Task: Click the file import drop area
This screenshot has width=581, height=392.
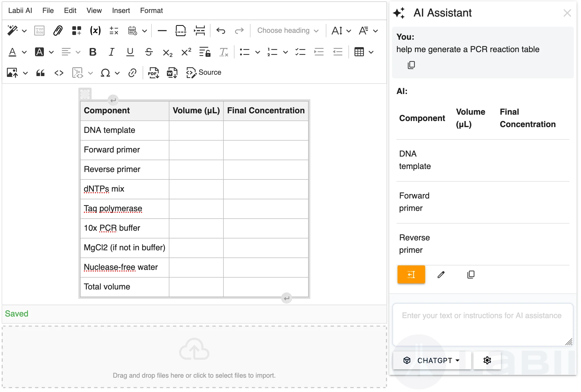Action: pos(194,357)
